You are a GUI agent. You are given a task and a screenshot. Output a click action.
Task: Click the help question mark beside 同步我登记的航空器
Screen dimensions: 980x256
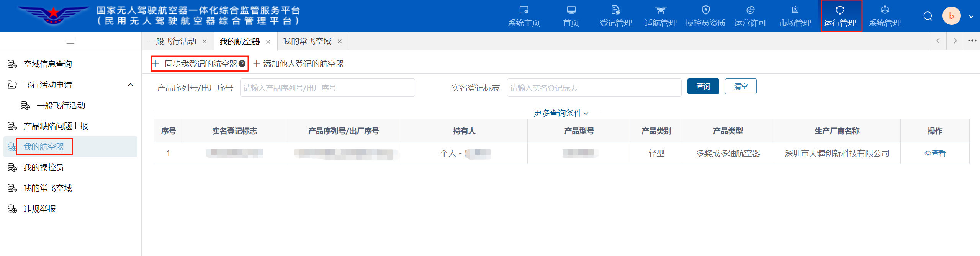pyautogui.click(x=242, y=64)
